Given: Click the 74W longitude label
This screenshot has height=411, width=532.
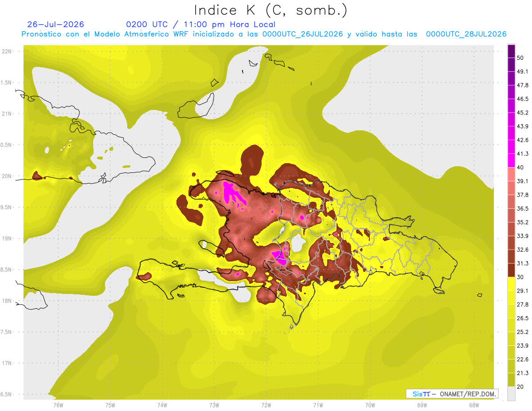Looking at the screenshot, I should [162, 405].
